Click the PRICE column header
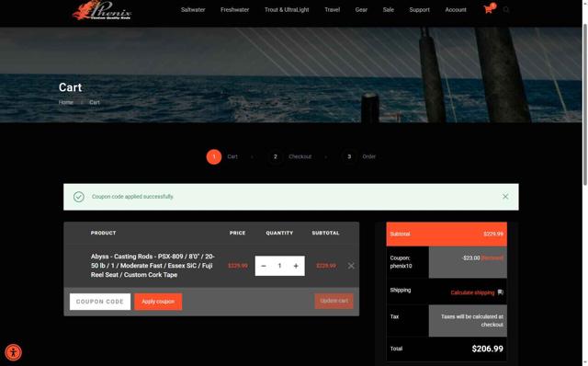Image resolution: width=588 pixels, height=366 pixels. pyautogui.click(x=237, y=233)
